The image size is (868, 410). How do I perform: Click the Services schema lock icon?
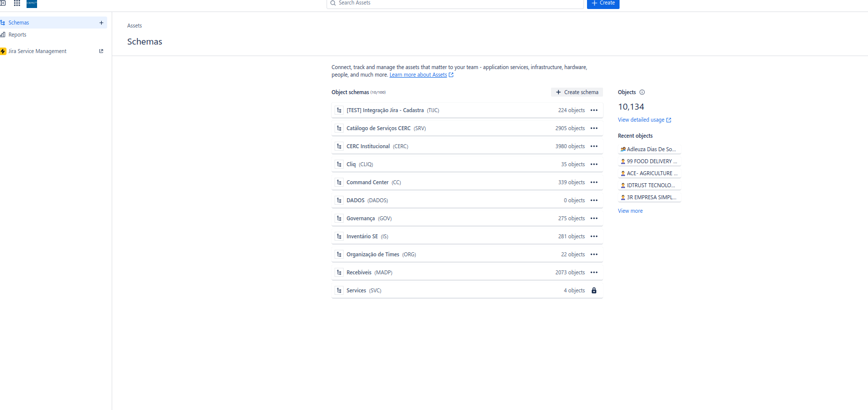pos(594,290)
